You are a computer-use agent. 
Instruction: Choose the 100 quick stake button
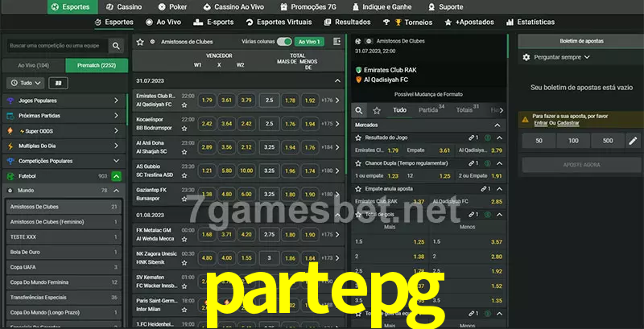coord(573,141)
